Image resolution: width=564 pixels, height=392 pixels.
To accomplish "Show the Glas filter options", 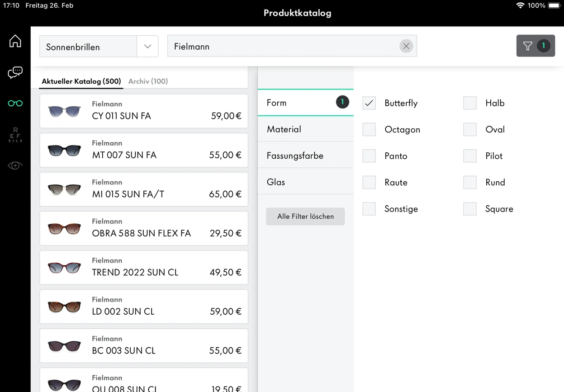I will click(305, 182).
